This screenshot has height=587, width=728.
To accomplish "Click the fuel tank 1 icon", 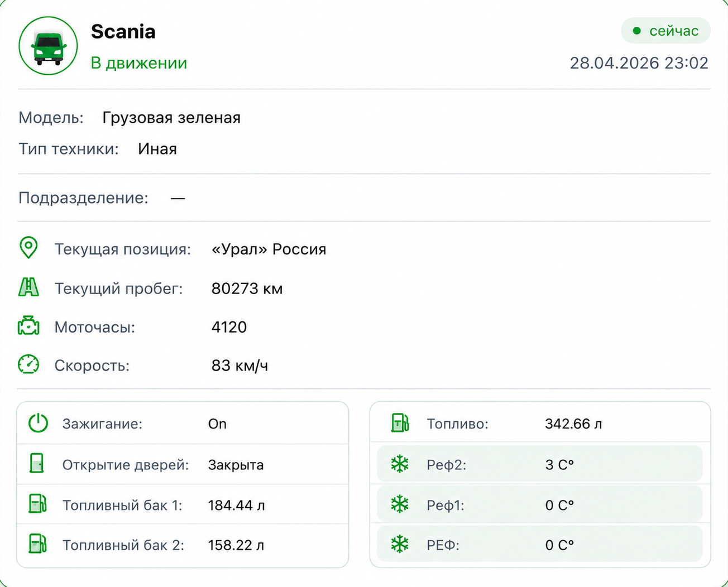I will (37, 504).
